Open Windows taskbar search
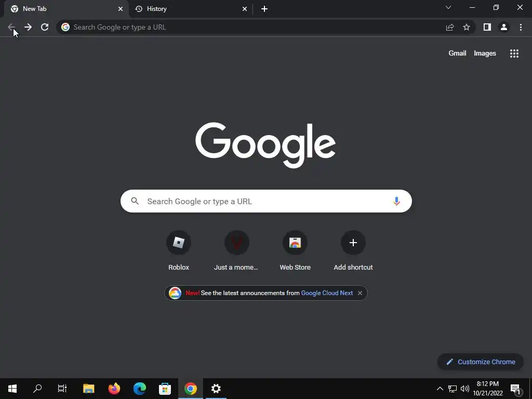 (x=37, y=389)
